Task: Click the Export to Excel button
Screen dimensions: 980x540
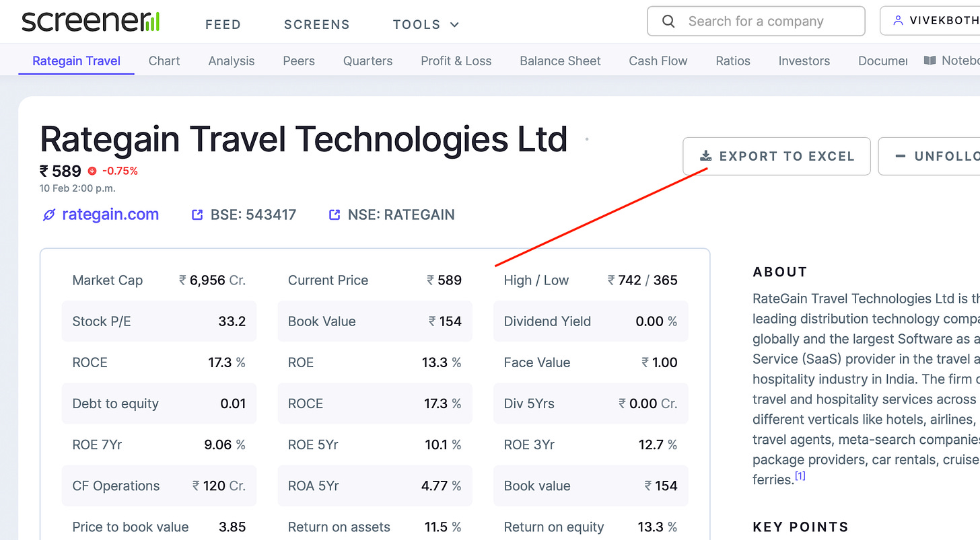Action: tap(777, 156)
